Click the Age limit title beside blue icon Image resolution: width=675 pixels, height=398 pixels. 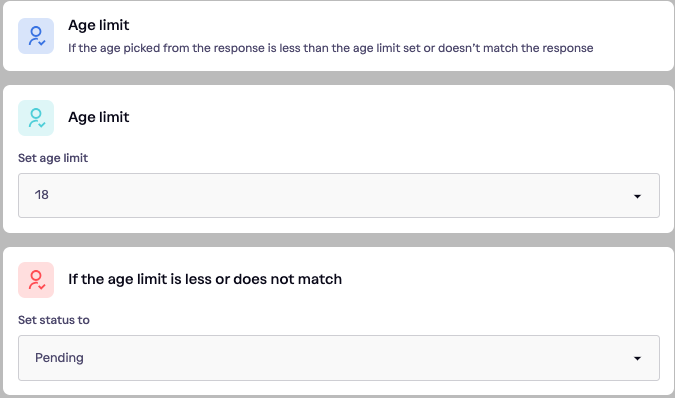click(99, 25)
